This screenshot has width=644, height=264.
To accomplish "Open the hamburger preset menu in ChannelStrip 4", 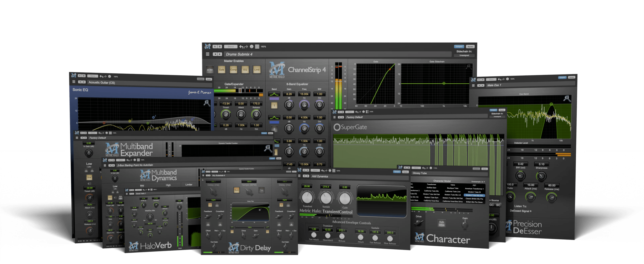I will click(x=208, y=54).
